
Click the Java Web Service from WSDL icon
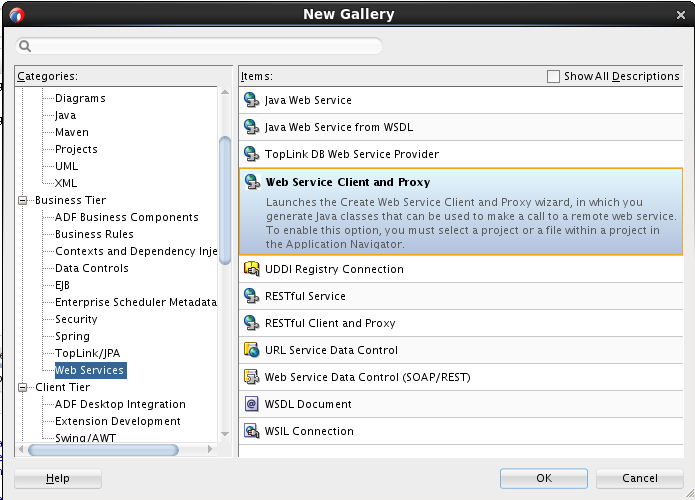251,127
